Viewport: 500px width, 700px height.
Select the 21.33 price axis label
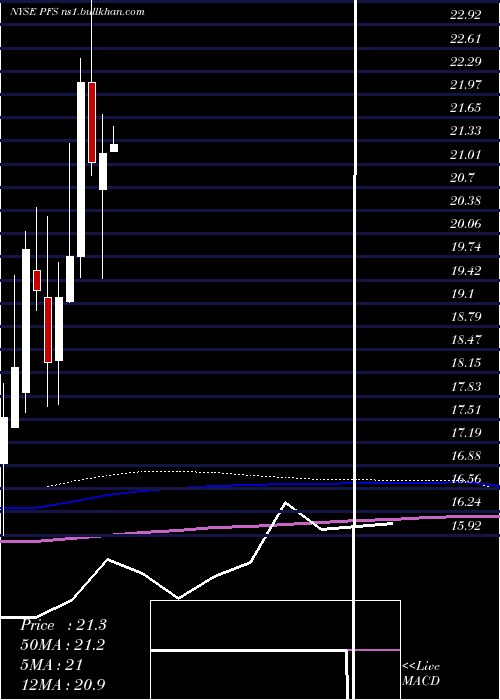pos(466,131)
